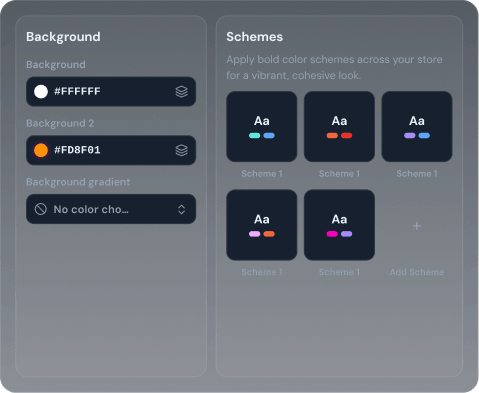The width and height of the screenshot is (479, 393).
Task: Click the orange Background 2 color swatch
Action: [41, 150]
